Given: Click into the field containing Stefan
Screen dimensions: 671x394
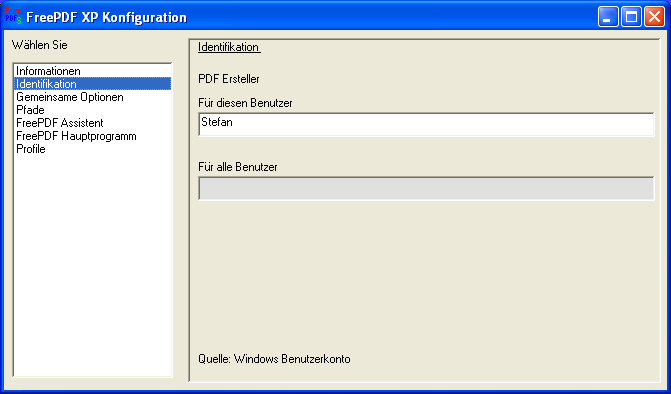Looking at the screenshot, I should [426, 124].
